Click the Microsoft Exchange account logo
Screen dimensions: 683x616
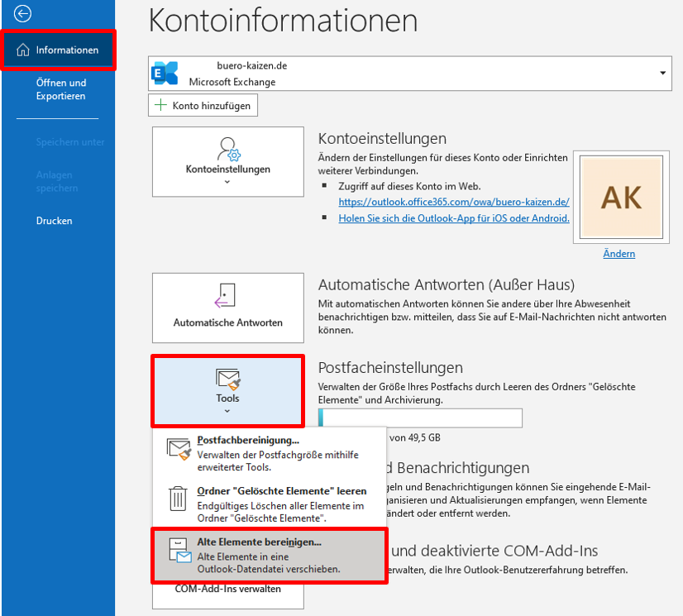click(x=165, y=74)
